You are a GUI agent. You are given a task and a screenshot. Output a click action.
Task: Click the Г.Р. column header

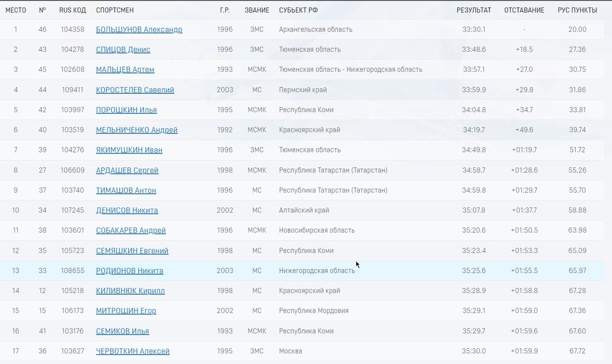pyautogui.click(x=225, y=10)
